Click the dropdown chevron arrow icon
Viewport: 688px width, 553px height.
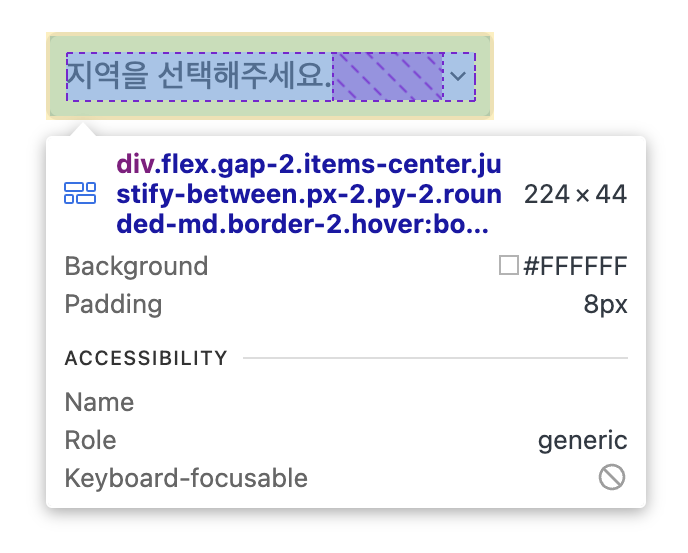pos(458,76)
